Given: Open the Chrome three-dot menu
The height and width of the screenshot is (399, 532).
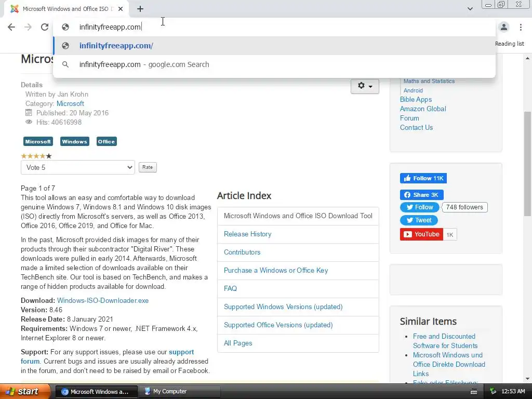Looking at the screenshot, I should tap(521, 27).
